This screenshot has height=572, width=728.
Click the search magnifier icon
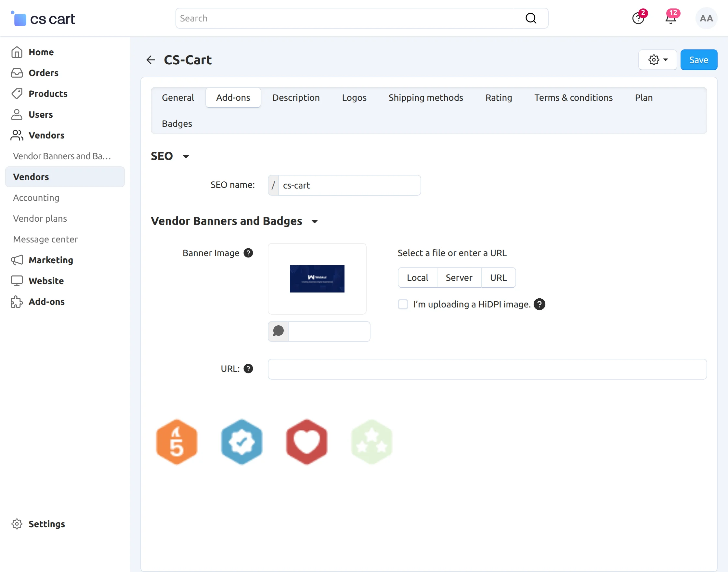pos(531,19)
